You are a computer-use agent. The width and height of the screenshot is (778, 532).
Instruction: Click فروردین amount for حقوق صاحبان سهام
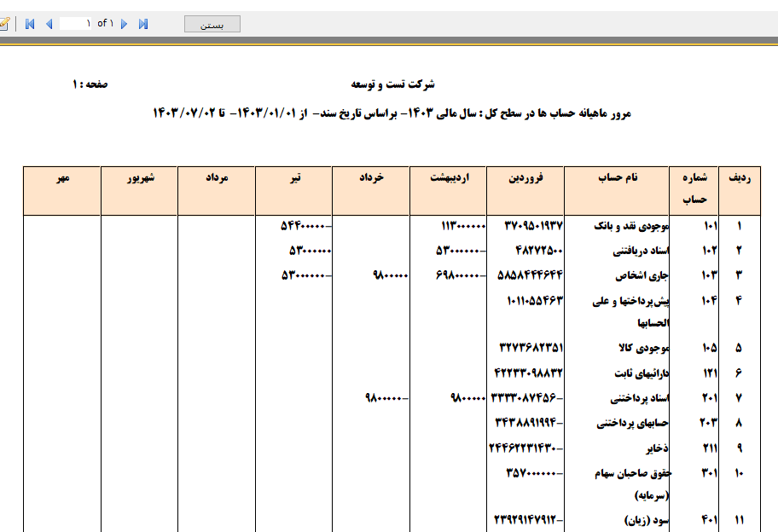coord(534,473)
